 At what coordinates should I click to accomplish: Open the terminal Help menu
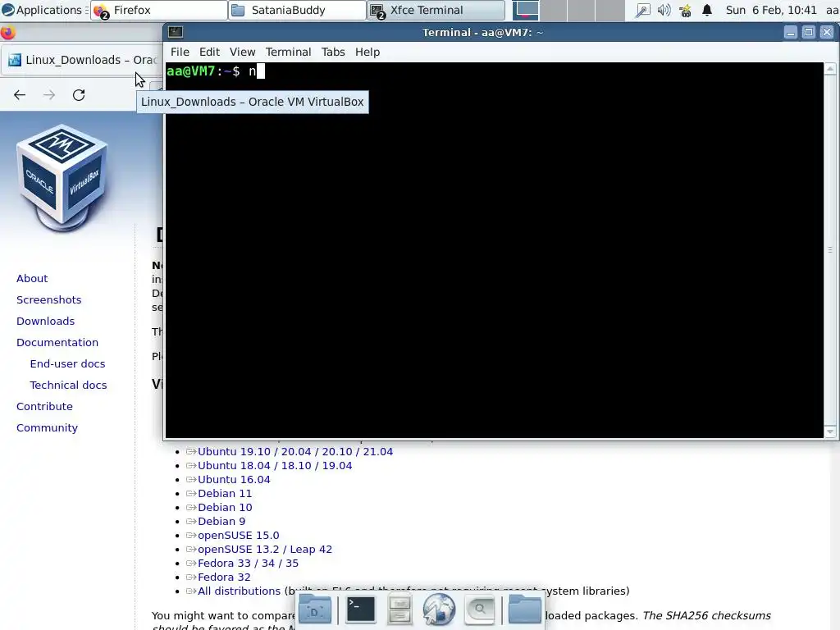[367, 52]
